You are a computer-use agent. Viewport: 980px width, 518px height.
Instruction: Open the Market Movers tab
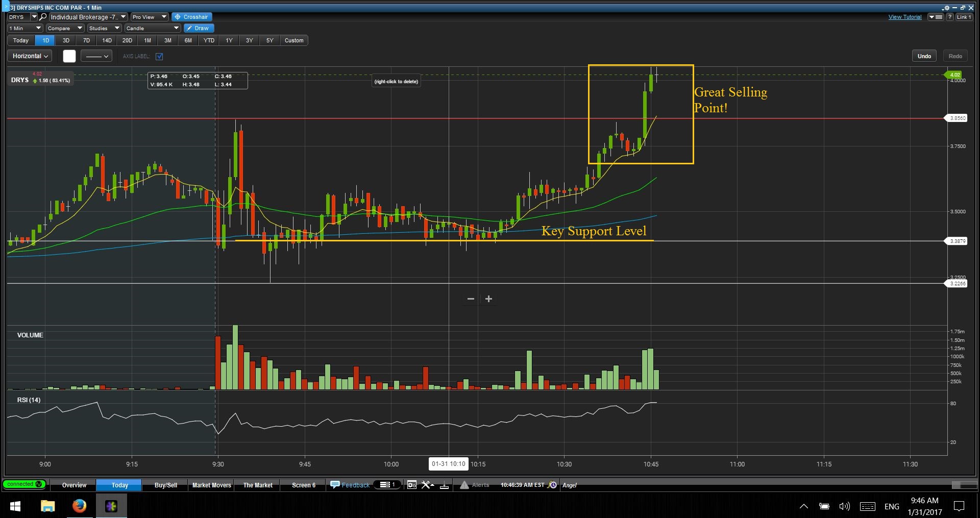(211, 485)
